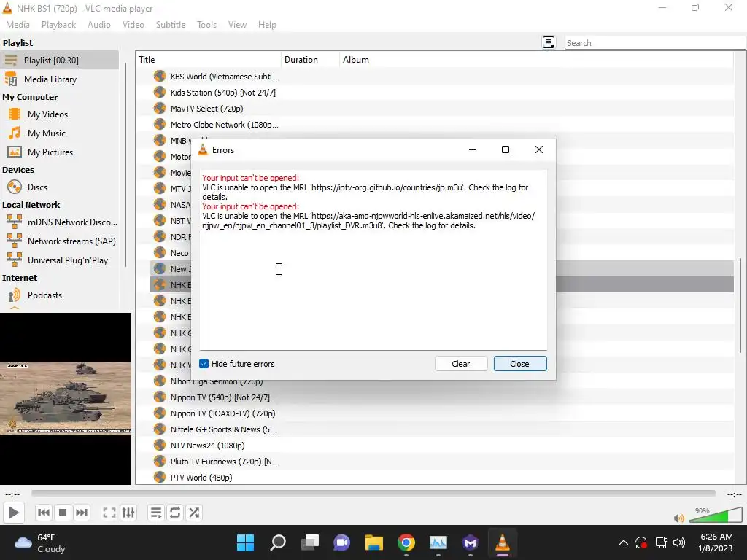Uncheck Hide future errors checkbox
This screenshot has height=560, width=747.
(x=204, y=364)
